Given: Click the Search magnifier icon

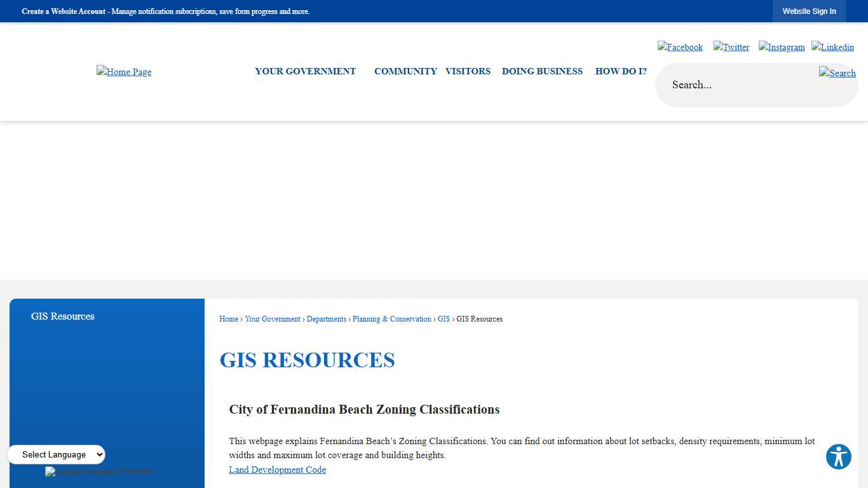Looking at the screenshot, I should coord(837,73).
